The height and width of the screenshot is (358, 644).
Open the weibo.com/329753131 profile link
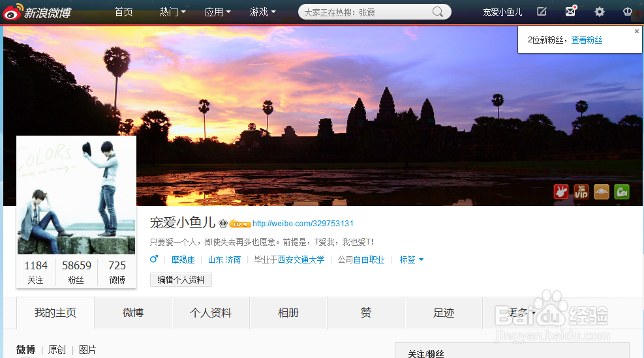pyautogui.click(x=303, y=223)
